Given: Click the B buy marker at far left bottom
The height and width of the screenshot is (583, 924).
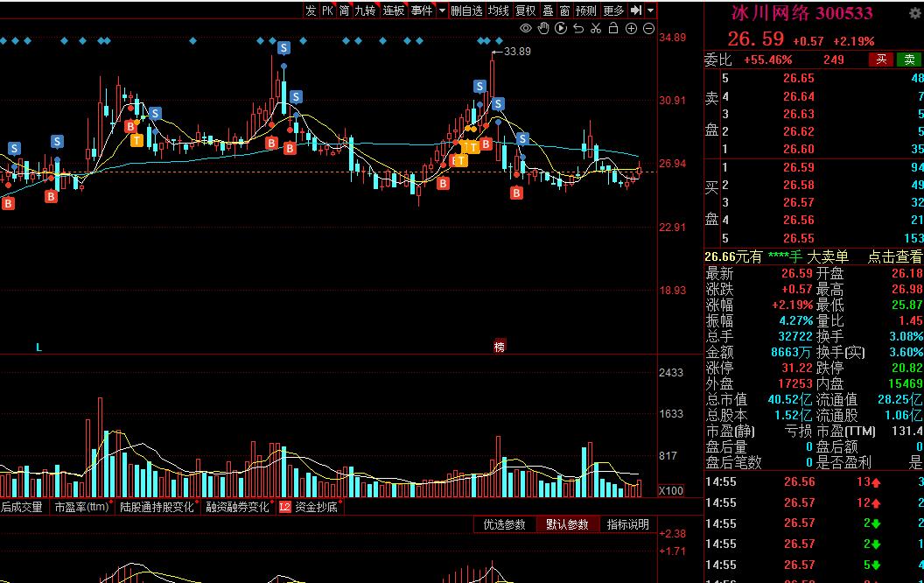Looking at the screenshot, I should pyautogui.click(x=8, y=203).
